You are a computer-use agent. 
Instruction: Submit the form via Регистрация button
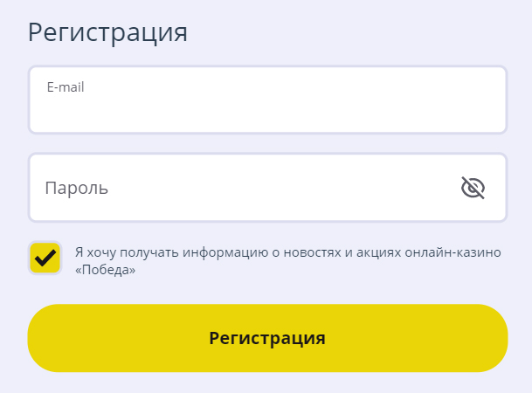(267, 338)
